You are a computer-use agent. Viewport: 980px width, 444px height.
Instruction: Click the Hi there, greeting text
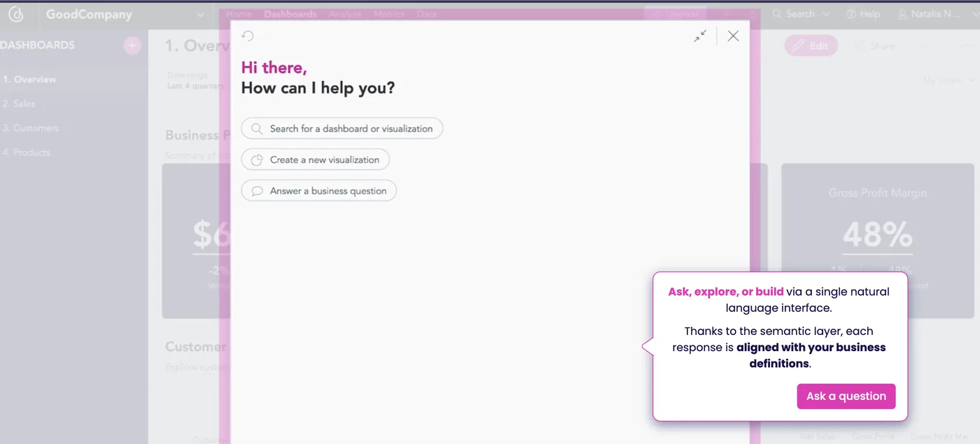(x=274, y=68)
